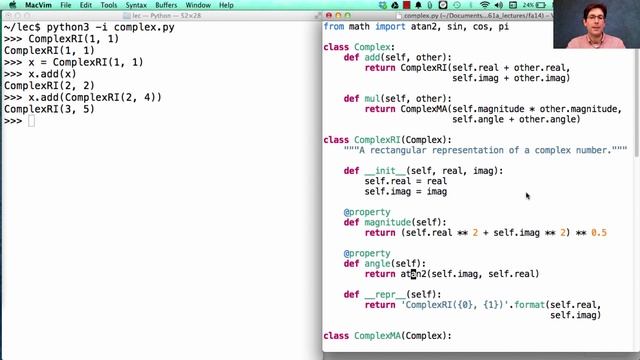
Task: Open the volume control icon
Action: point(499,5)
